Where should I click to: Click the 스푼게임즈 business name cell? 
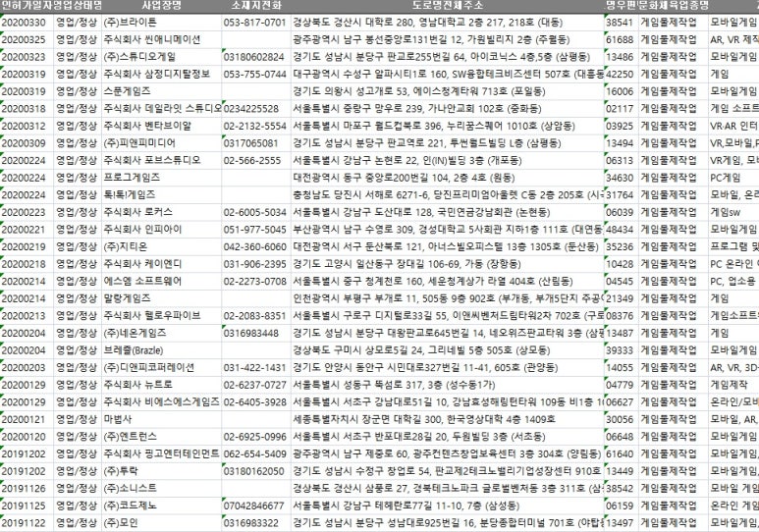(162, 91)
